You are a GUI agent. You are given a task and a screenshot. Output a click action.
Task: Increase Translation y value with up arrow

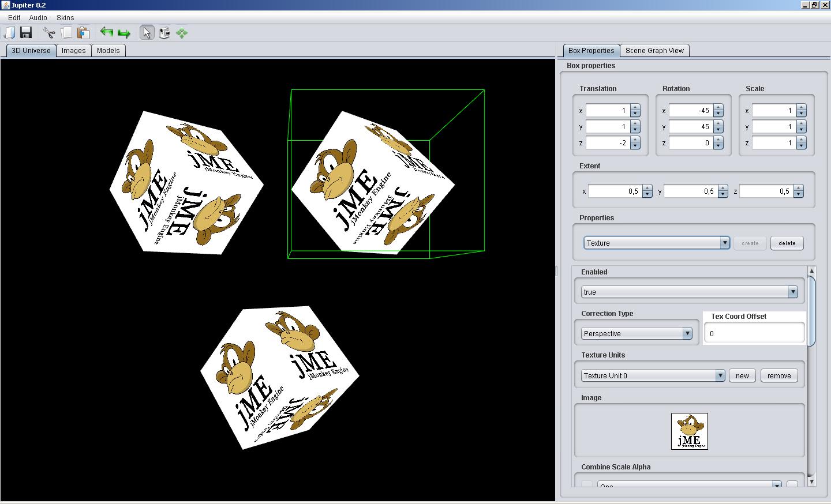click(x=635, y=123)
